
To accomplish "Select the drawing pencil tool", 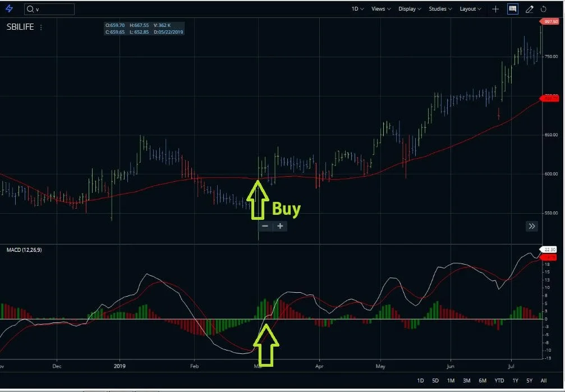I will [530, 9].
